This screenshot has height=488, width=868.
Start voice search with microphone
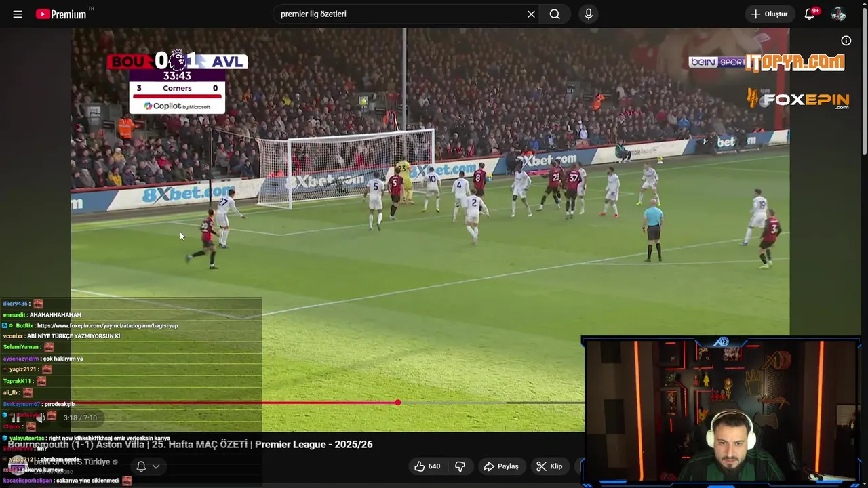(589, 14)
